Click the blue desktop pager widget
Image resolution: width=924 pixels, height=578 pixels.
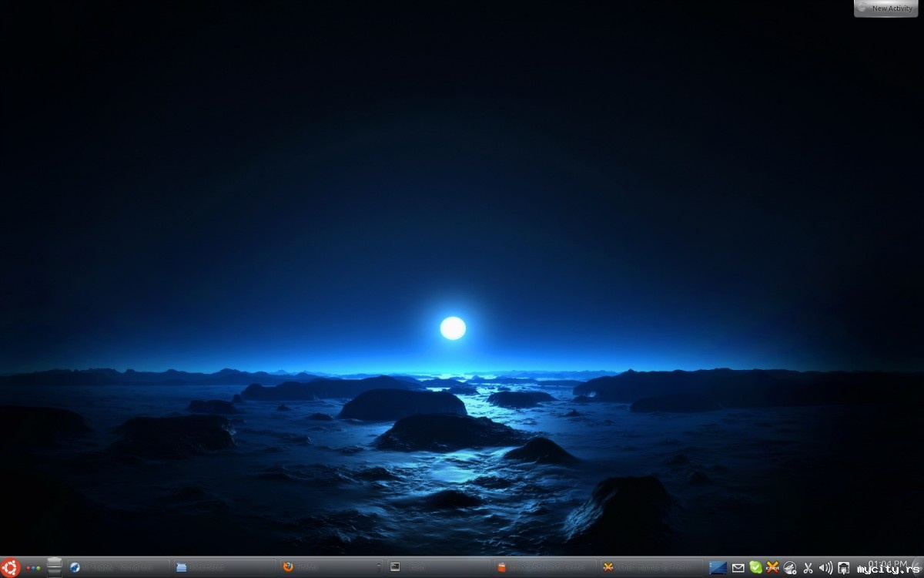(718, 568)
